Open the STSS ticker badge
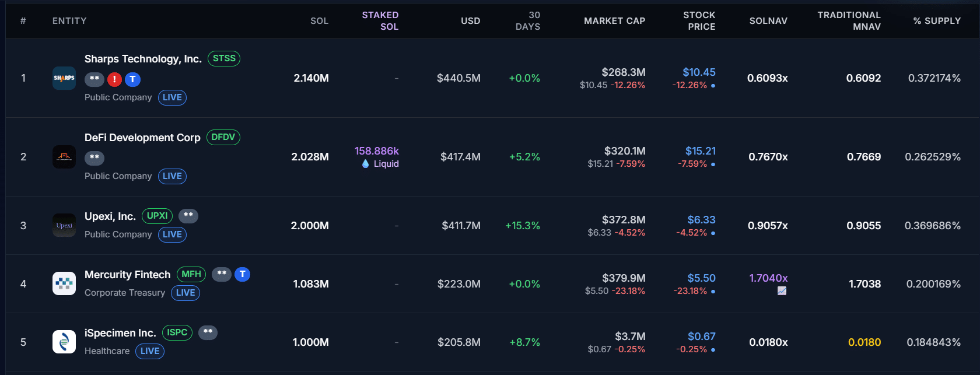Viewport: 980px width, 375px height. (x=224, y=59)
